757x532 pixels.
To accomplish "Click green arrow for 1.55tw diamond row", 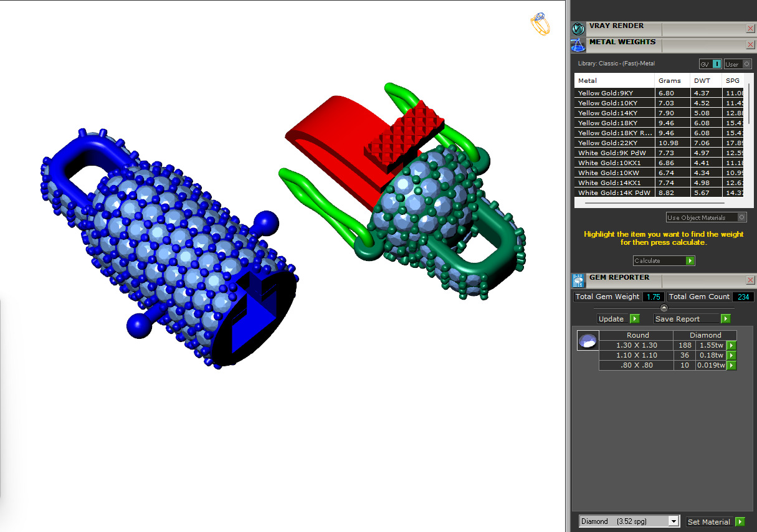I will tap(731, 345).
